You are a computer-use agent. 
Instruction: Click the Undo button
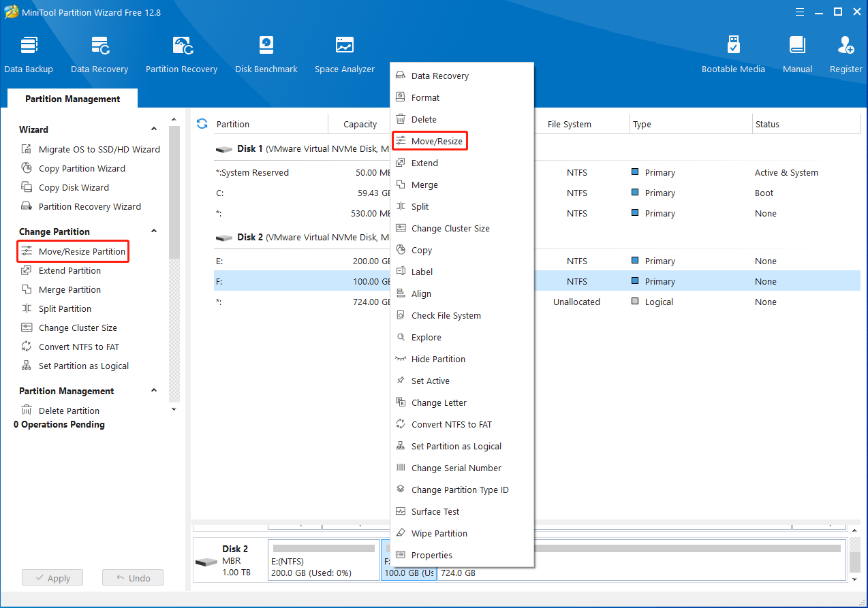[133, 577]
